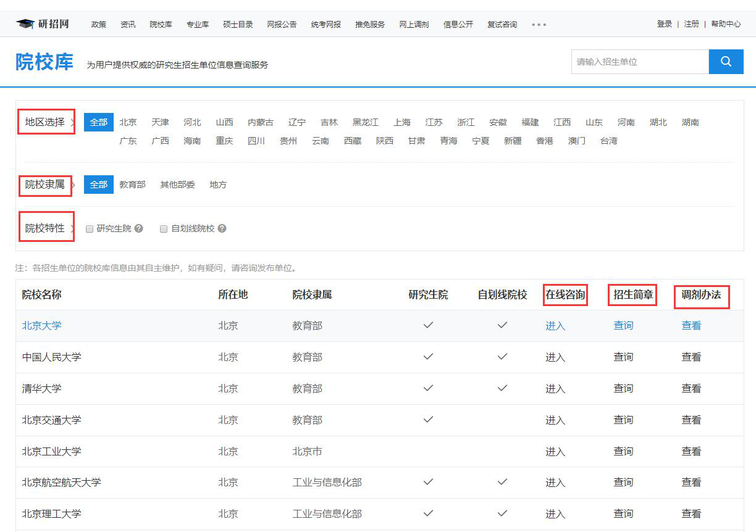Select the 全部 filter under 地区选择
The image size is (756, 532).
(98, 122)
